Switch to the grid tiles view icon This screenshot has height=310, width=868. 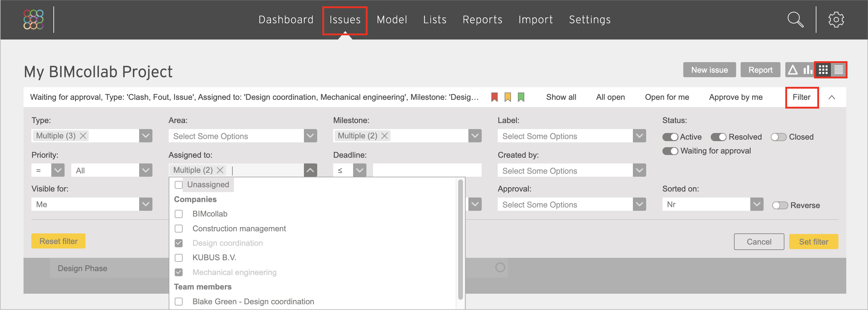(x=823, y=70)
